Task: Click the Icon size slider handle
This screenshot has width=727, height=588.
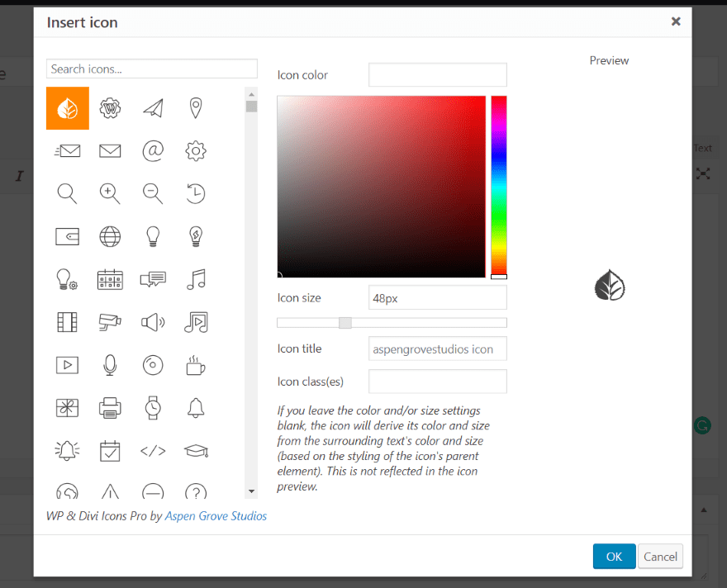Action: (x=345, y=323)
